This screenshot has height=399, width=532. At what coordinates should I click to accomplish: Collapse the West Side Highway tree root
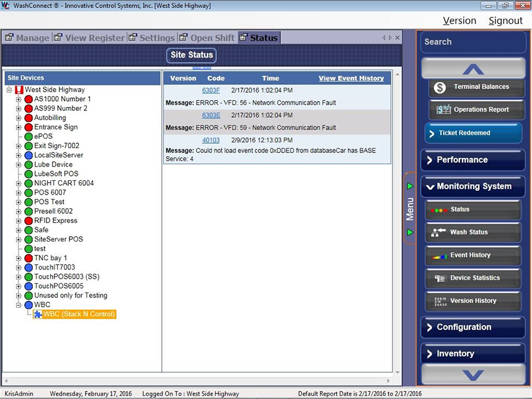click(x=9, y=90)
